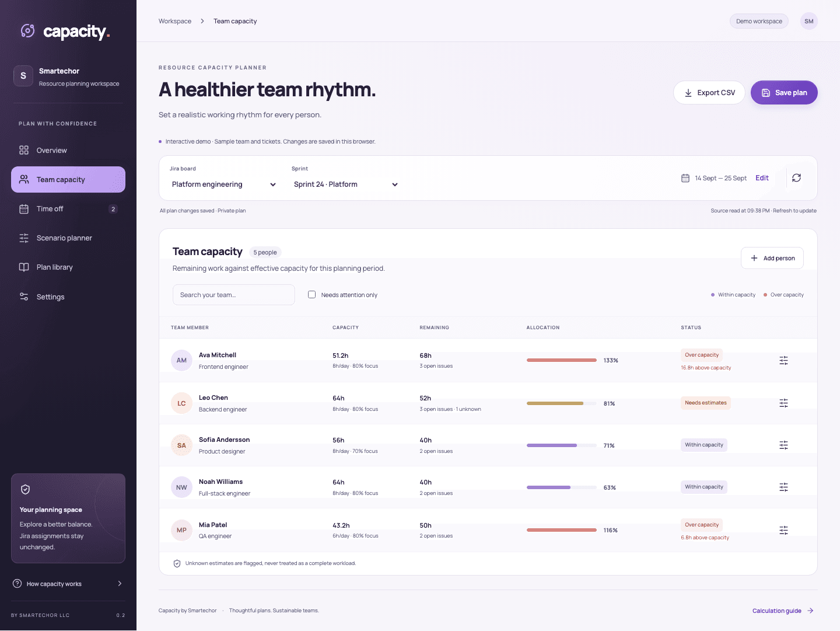The height and width of the screenshot is (631, 840).
Task: Open Scenario planner in the sidebar
Action: click(x=68, y=238)
